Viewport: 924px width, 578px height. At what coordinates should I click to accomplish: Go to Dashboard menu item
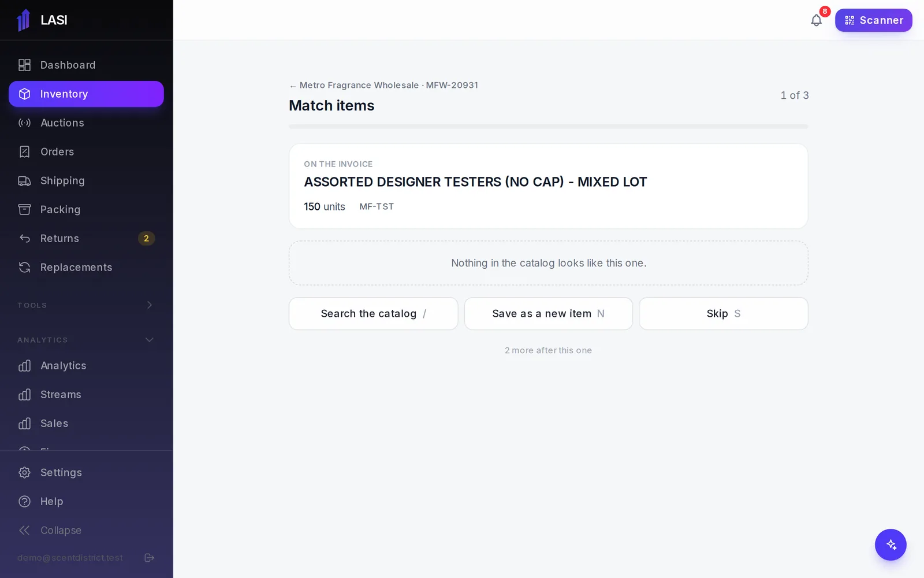[x=86, y=65]
